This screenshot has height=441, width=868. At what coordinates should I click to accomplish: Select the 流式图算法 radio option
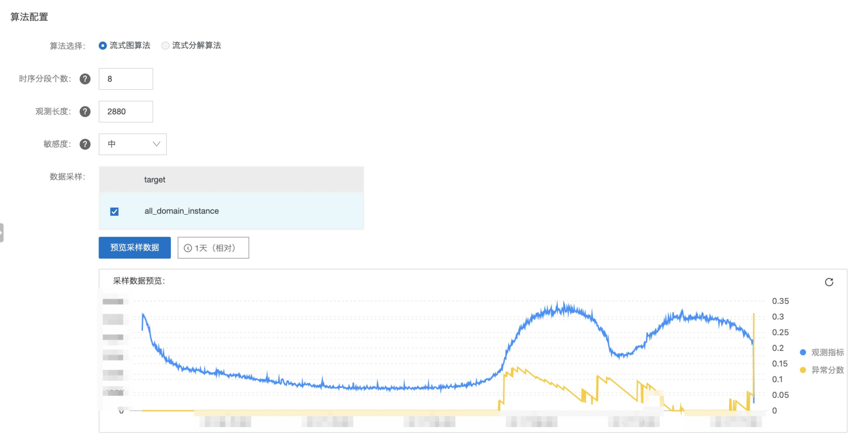103,46
